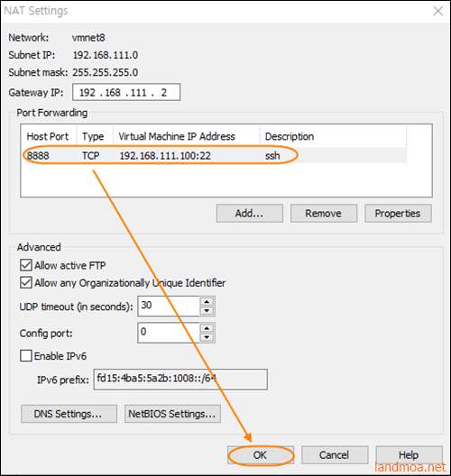This screenshot has width=451, height=476.
Task: Enable IPv6 checkbox
Action: coord(26,355)
